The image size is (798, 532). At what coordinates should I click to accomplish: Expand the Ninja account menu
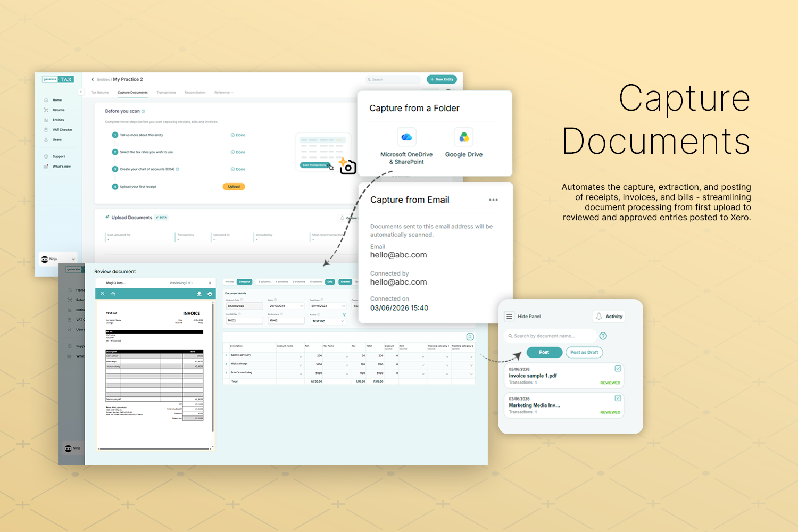coord(73,259)
